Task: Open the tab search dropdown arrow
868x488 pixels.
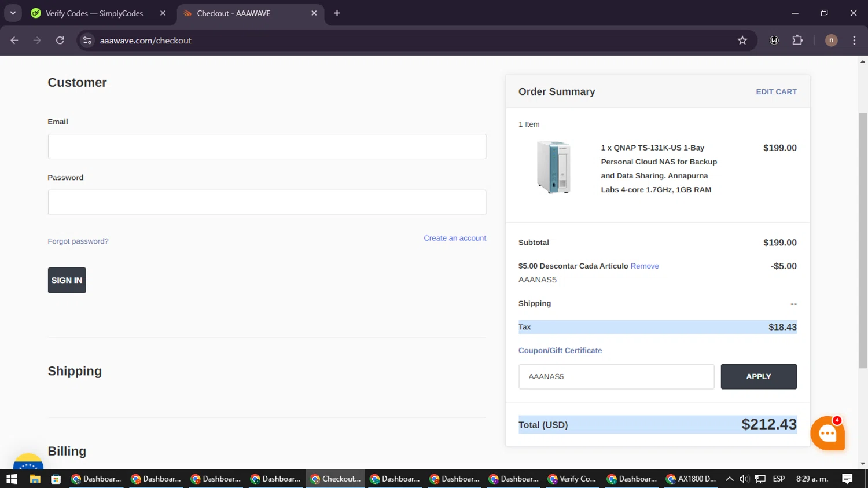Action: [13, 13]
